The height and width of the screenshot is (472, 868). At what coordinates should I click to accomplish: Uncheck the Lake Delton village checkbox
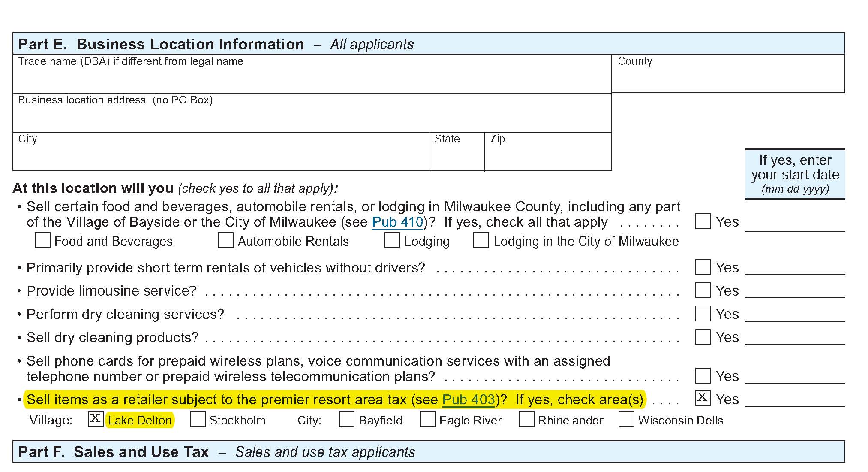[95, 420]
